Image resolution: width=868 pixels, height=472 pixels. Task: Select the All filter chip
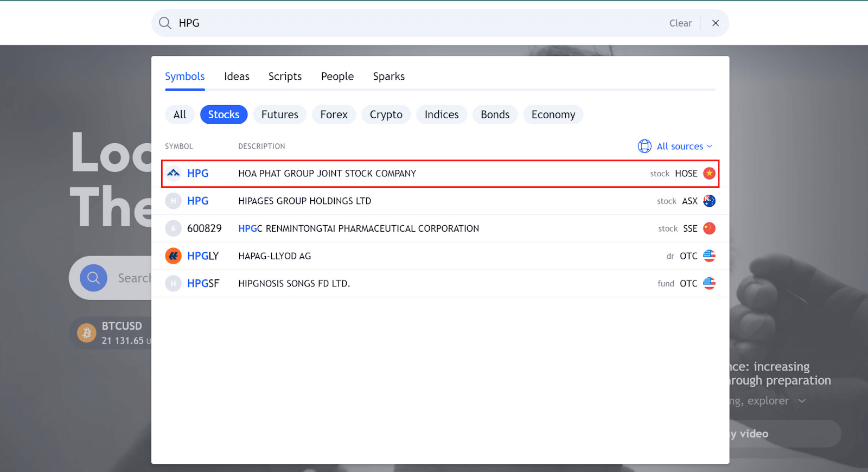click(180, 114)
